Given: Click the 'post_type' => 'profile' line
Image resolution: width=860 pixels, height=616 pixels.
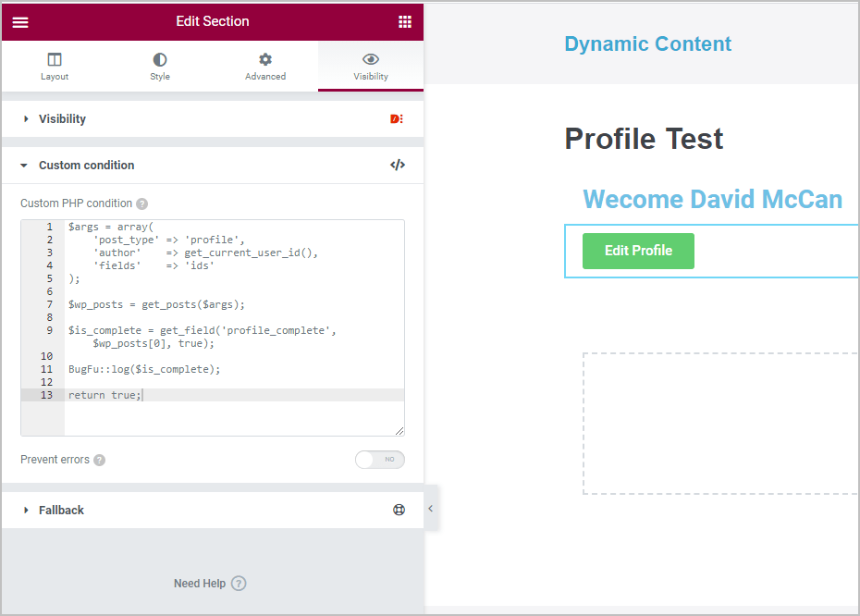Looking at the screenshot, I should [x=169, y=240].
